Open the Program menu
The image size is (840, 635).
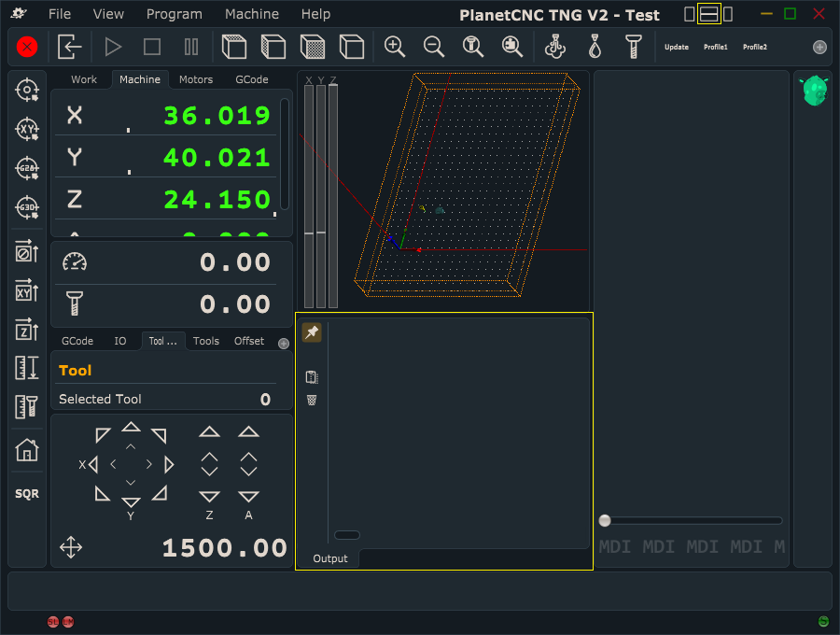tap(174, 14)
